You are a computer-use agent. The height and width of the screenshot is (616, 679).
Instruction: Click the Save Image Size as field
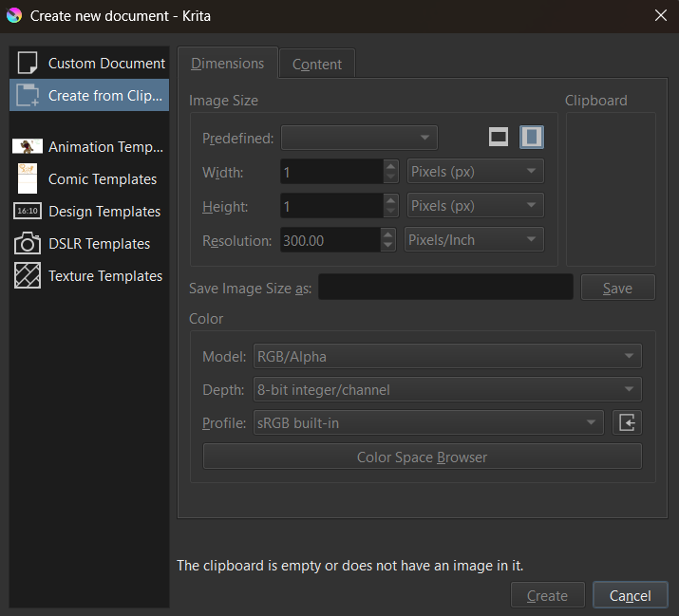(444, 288)
